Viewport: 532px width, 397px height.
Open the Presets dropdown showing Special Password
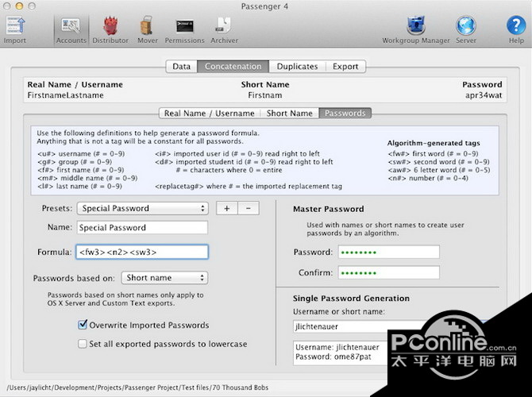tap(142, 208)
